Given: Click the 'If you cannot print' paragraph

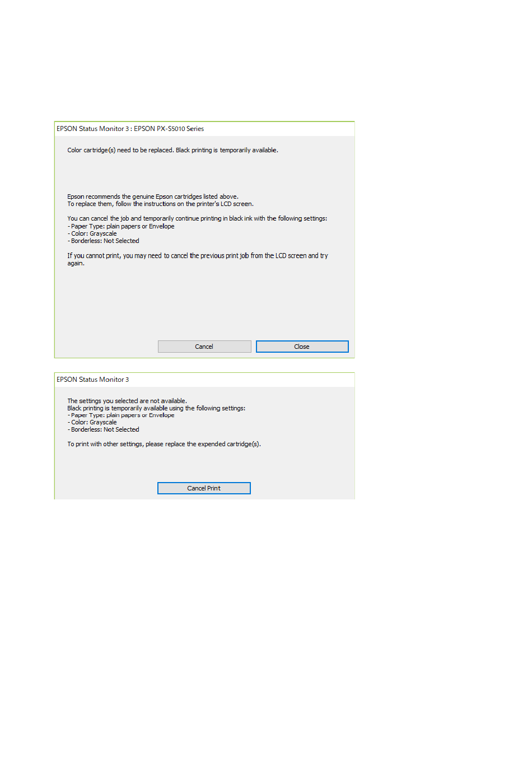Looking at the screenshot, I should [x=198, y=259].
